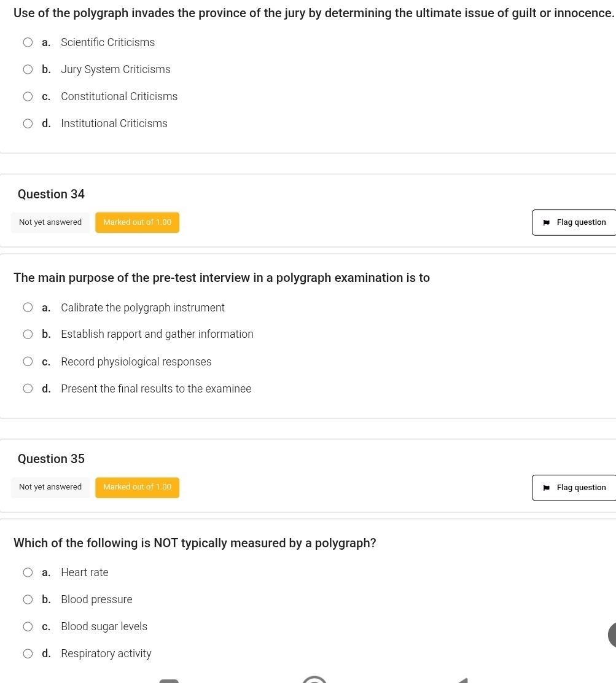
Task: Pick Respiratory activity option
Action: tap(28, 654)
